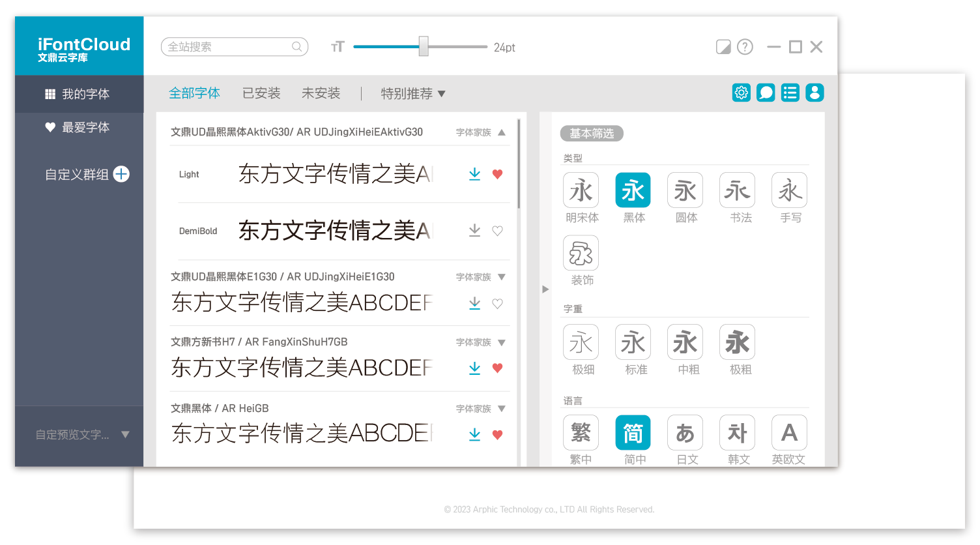Download AR HeiGB font
980x545 pixels.
click(475, 434)
